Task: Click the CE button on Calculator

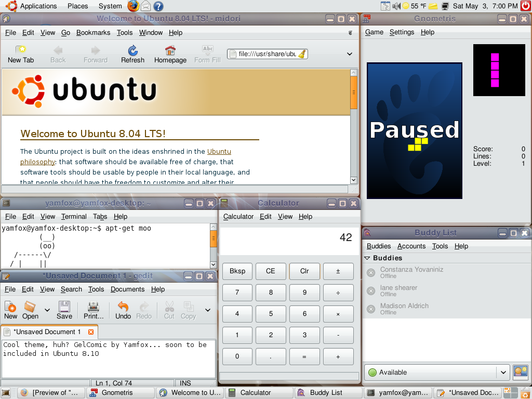Action: click(270, 271)
